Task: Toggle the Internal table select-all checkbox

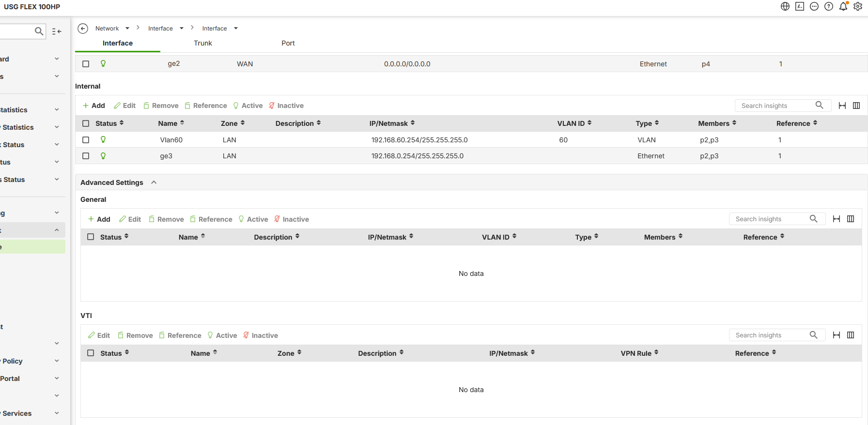Action: 86,123
